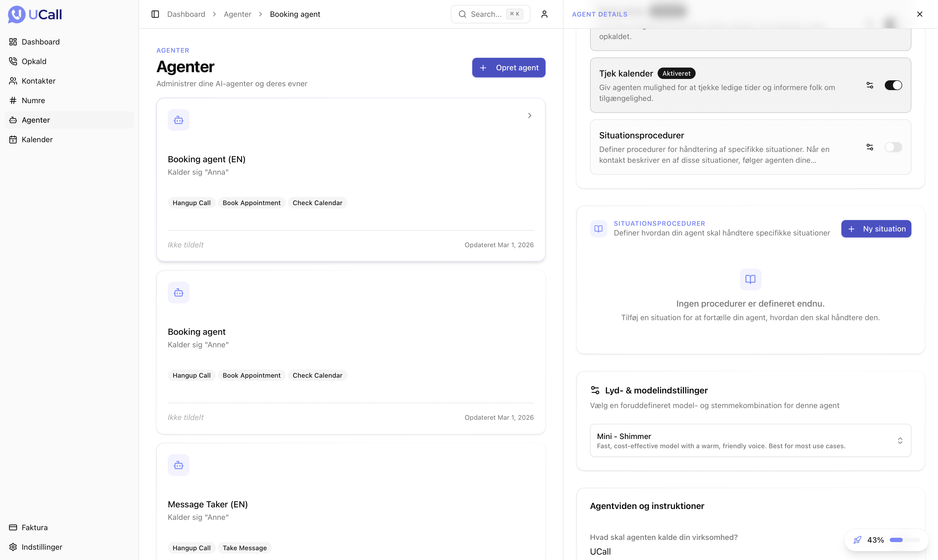
Task: Click plus icon in Opret agent button
Action: pos(483,68)
